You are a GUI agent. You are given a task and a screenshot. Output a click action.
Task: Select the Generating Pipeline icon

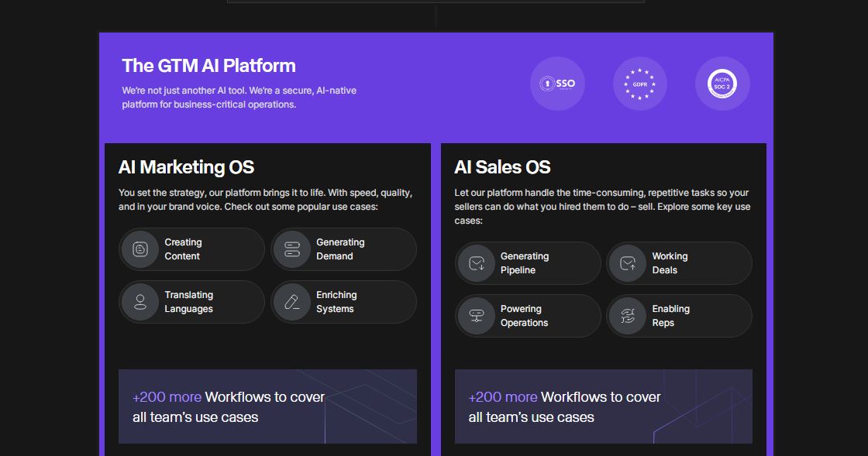coord(477,262)
